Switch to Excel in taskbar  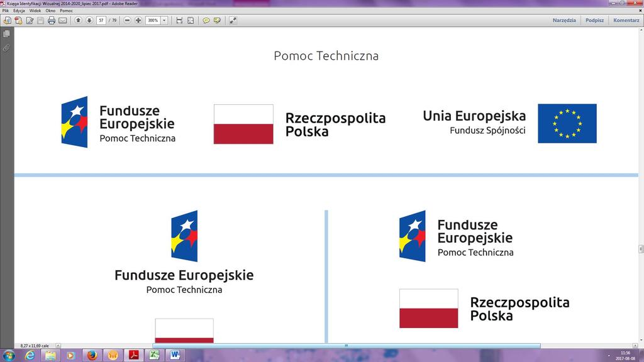pyautogui.click(x=154, y=356)
